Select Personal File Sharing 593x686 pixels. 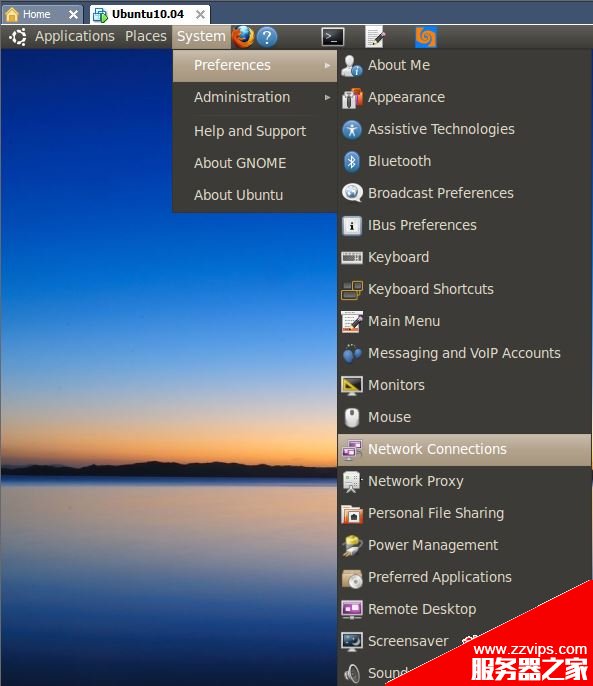tap(465, 514)
